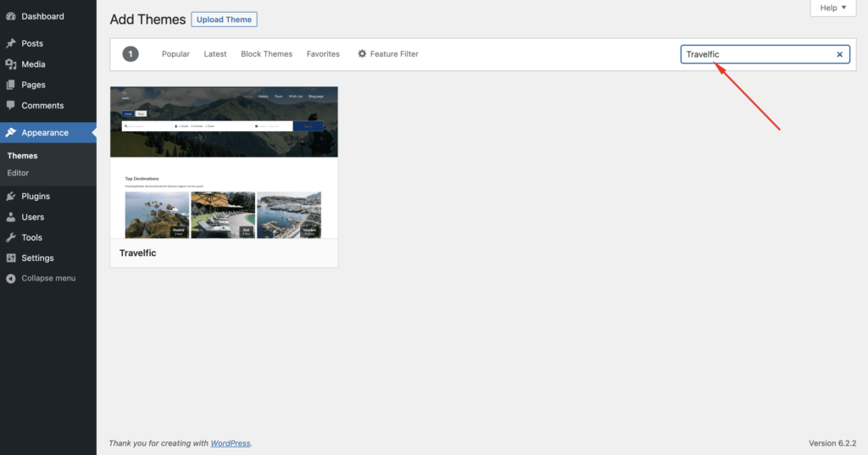Collapse the admin sidebar menu
868x455 pixels.
pos(48,279)
